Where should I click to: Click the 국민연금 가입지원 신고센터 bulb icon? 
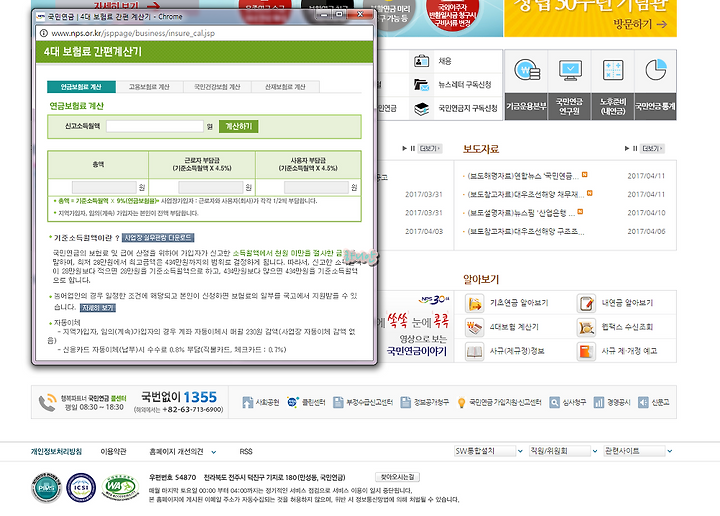click(x=461, y=403)
